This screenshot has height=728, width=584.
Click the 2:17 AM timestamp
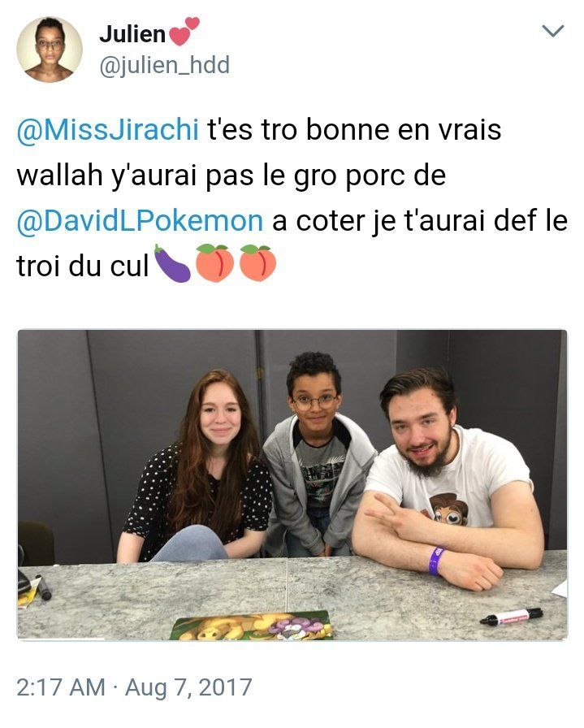point(61,687)
